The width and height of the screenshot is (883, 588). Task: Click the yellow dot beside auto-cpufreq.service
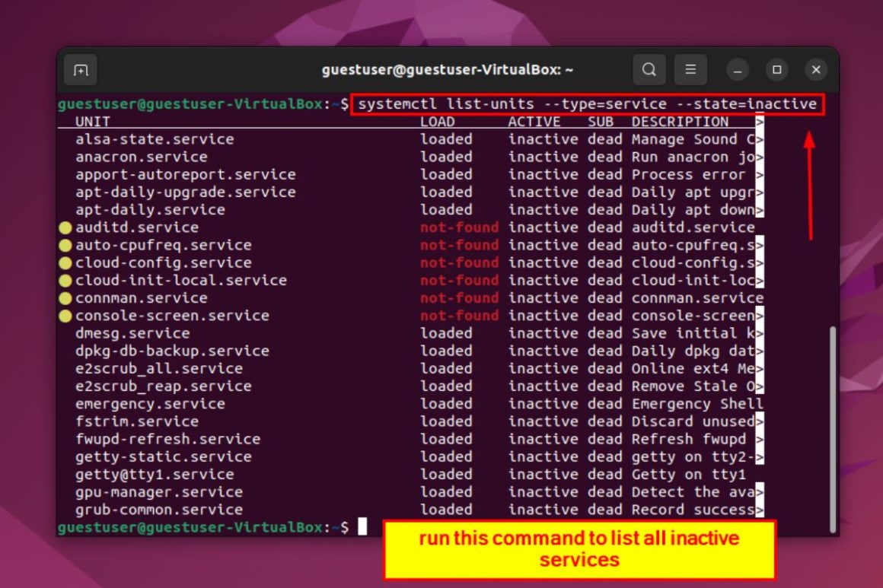tap(66, 245)
